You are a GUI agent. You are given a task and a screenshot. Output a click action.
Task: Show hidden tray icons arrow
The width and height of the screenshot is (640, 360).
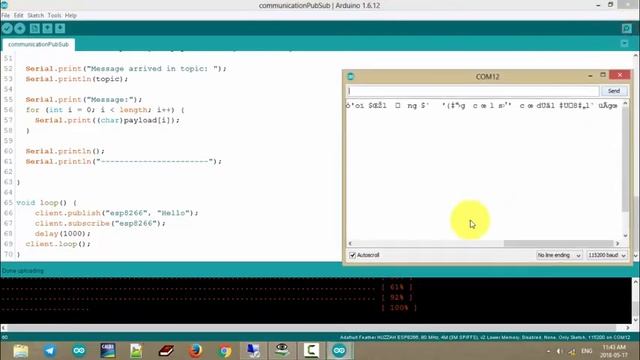[x=548, y=351]
